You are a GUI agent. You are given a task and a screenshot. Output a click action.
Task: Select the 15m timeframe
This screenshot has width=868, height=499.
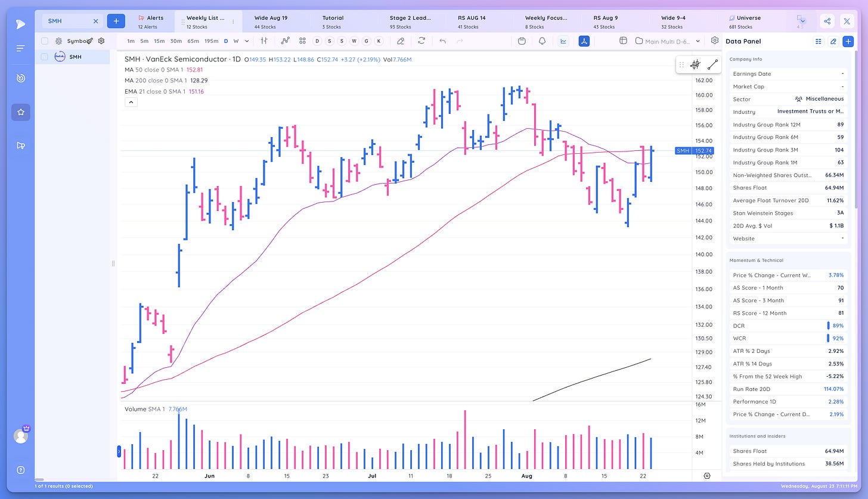pyautogui.click(x=159, y=41)
